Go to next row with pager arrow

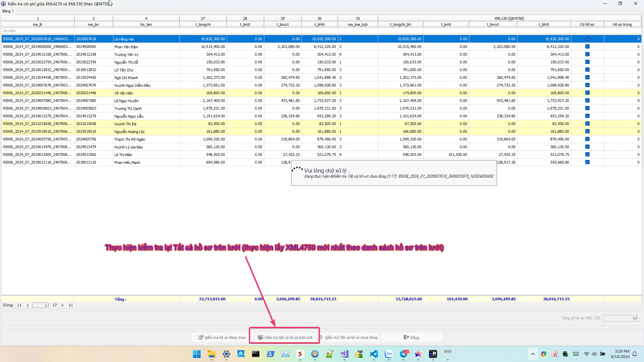pos(63,305)
